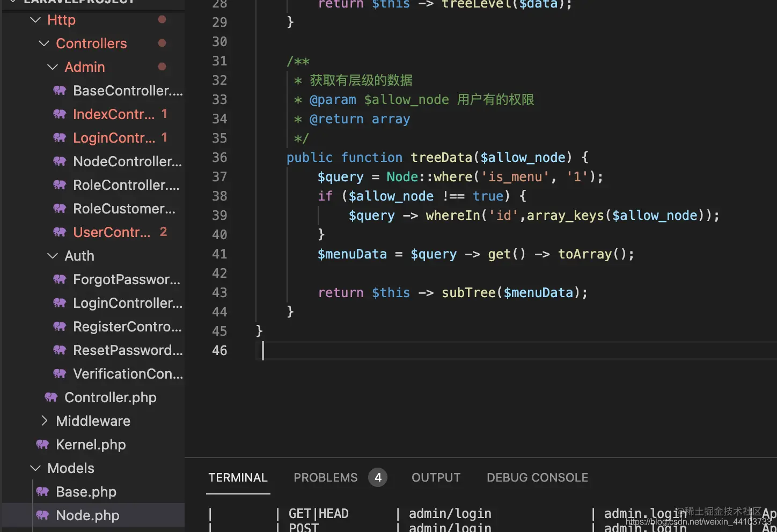This screenshot has height=532, width=777.
Task: Click PHP icon of ForgotPasswor file
Action: pos(60,279)
